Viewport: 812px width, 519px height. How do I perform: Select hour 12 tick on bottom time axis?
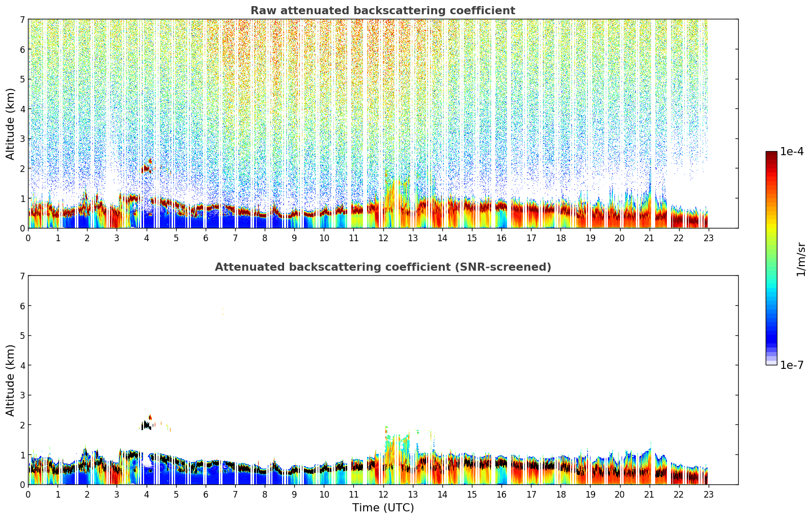coord(383,495)
